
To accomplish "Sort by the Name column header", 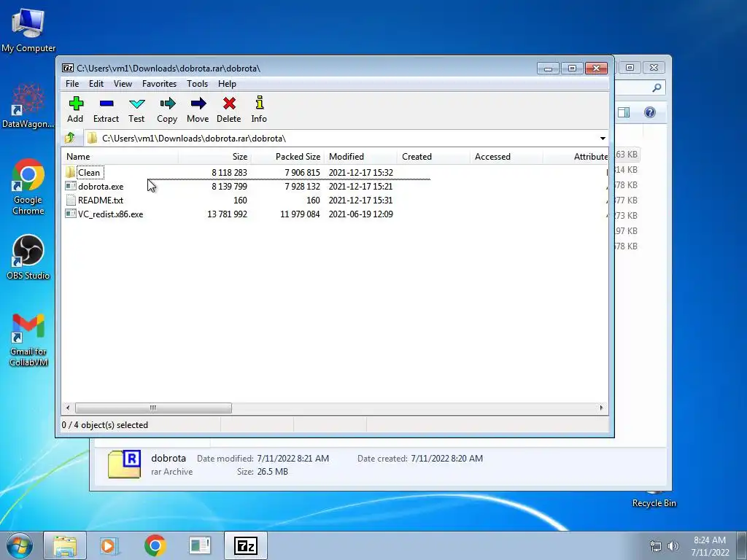I will 120,157.
